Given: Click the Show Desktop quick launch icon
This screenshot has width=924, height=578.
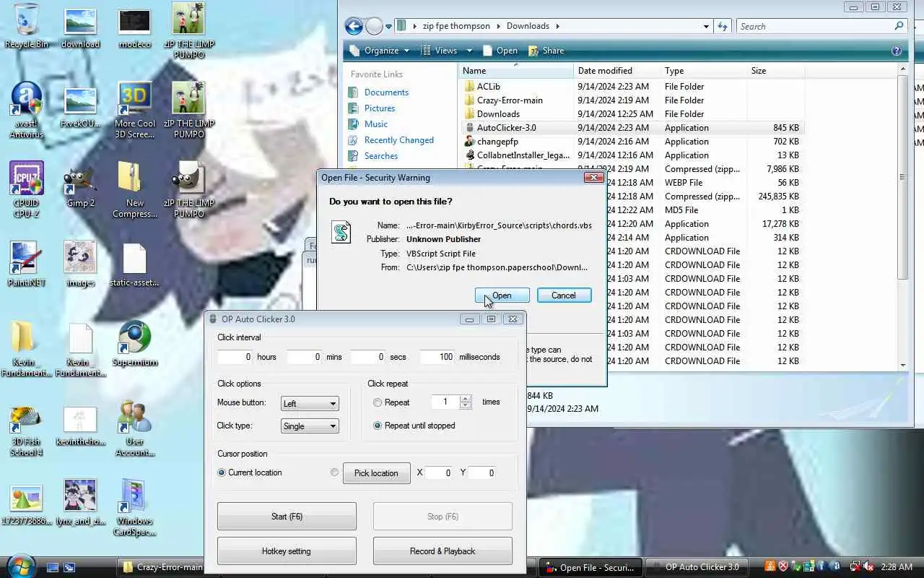Looking at the screenshot, I should [52, 567].
